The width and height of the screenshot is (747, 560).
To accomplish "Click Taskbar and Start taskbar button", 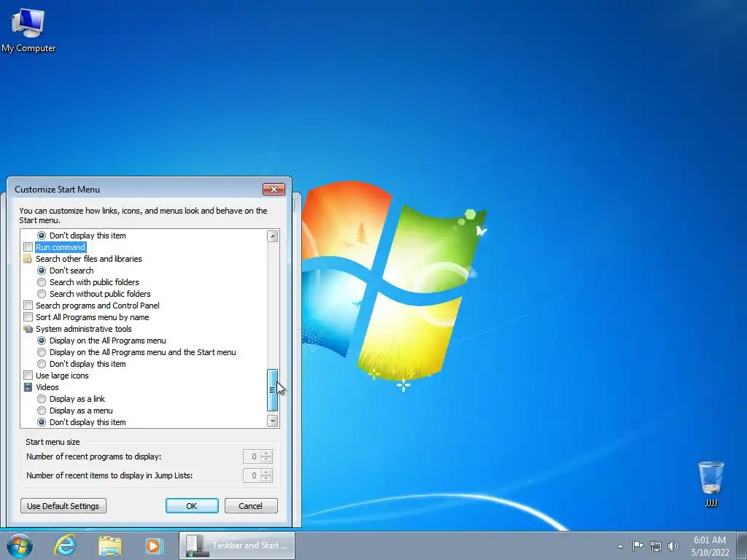I will (237, 545).
